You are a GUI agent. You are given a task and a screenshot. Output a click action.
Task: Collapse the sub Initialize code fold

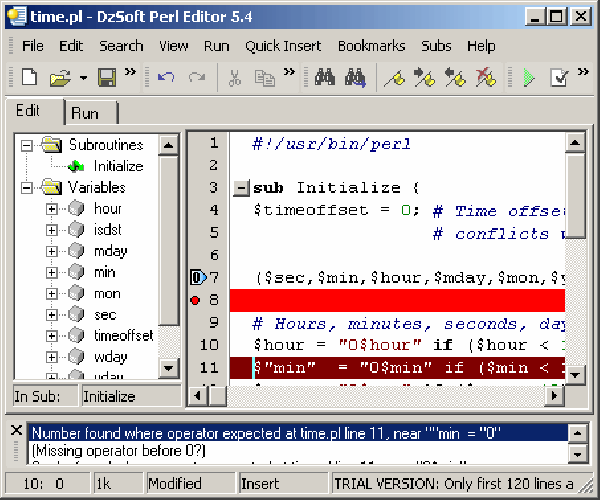tap(240, 188)
